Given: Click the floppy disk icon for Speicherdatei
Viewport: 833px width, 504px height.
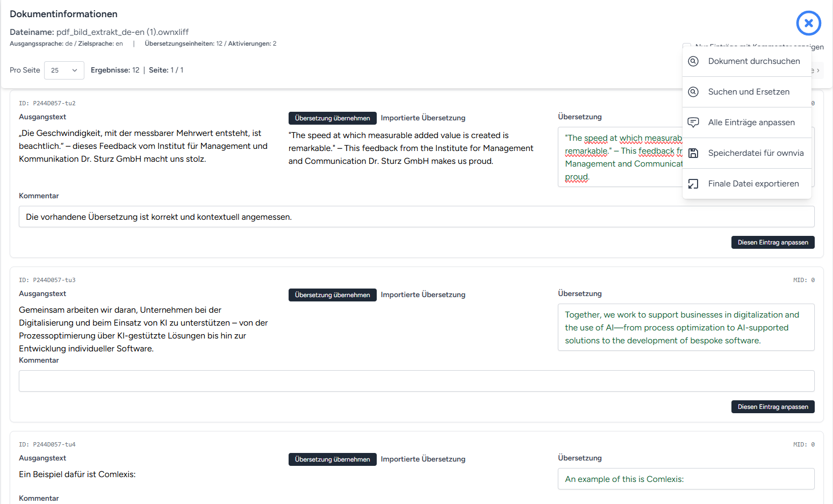Looking at the screenshot, I should pos(693,153).
